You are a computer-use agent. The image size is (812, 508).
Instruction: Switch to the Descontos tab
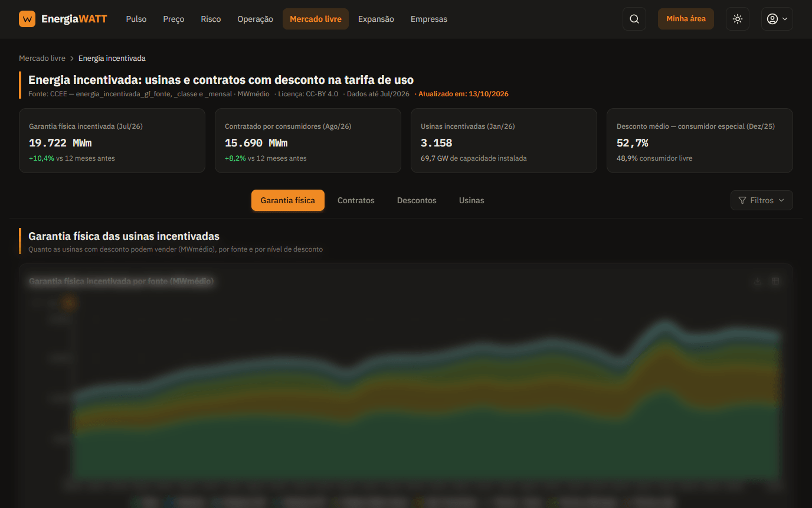(417, 200)
